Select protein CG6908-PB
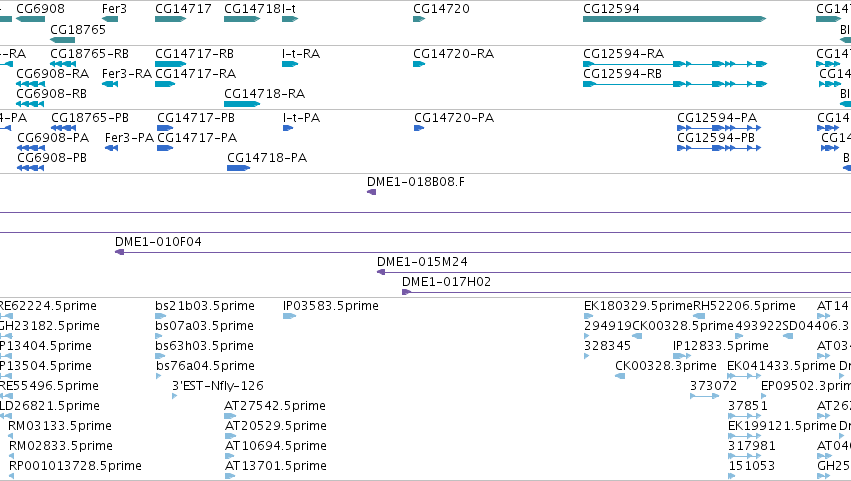The height and width of the screenshot is (481, 851). pos(52,157)
